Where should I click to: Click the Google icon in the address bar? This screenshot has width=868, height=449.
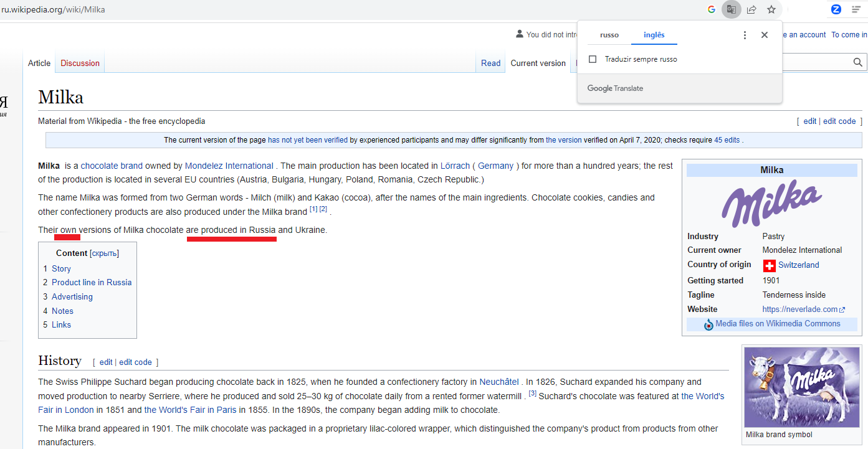712,9
